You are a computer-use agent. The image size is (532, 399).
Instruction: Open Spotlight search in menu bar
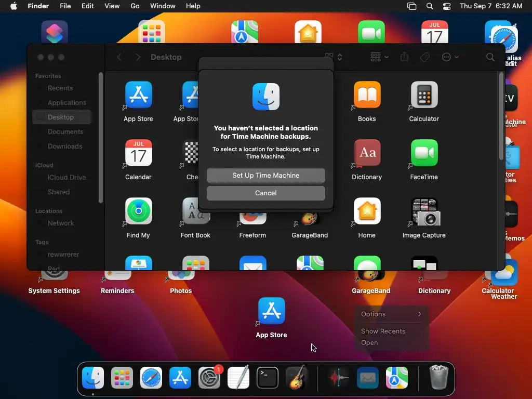pos(430,6)
